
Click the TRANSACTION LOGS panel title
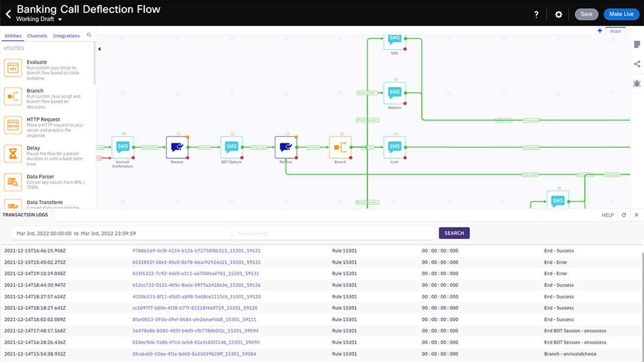click(26, 215)
